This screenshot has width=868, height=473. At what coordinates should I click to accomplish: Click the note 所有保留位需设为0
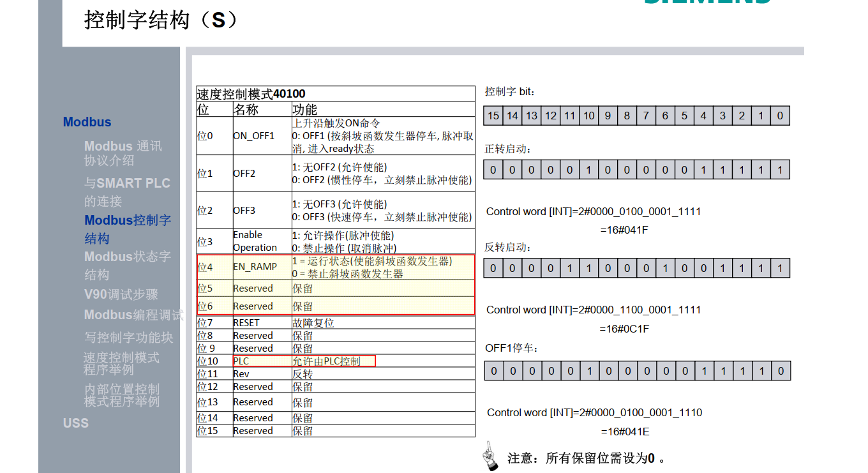[x=587, y=458]
